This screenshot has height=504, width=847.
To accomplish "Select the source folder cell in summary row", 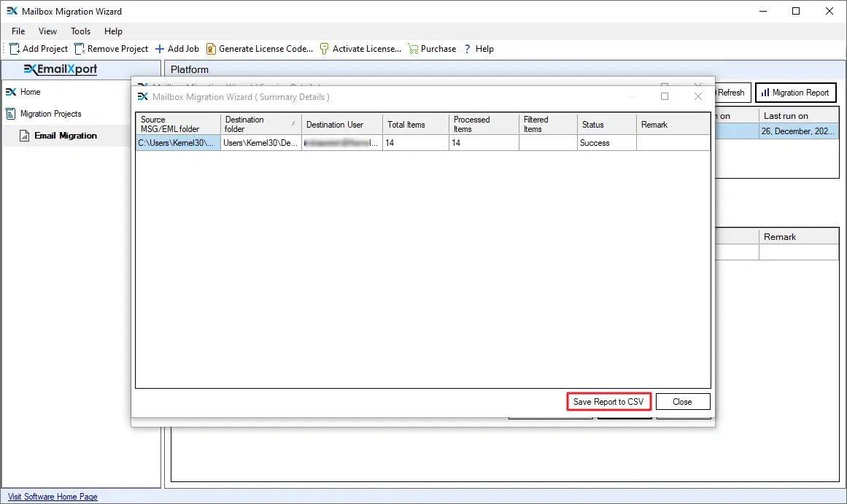I will (178, 143).
